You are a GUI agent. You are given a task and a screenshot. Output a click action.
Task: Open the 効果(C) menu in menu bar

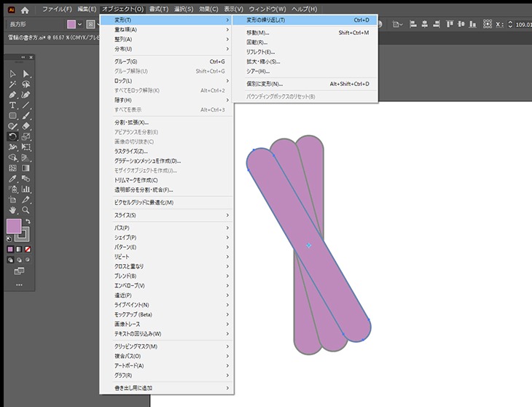(208, 9)
